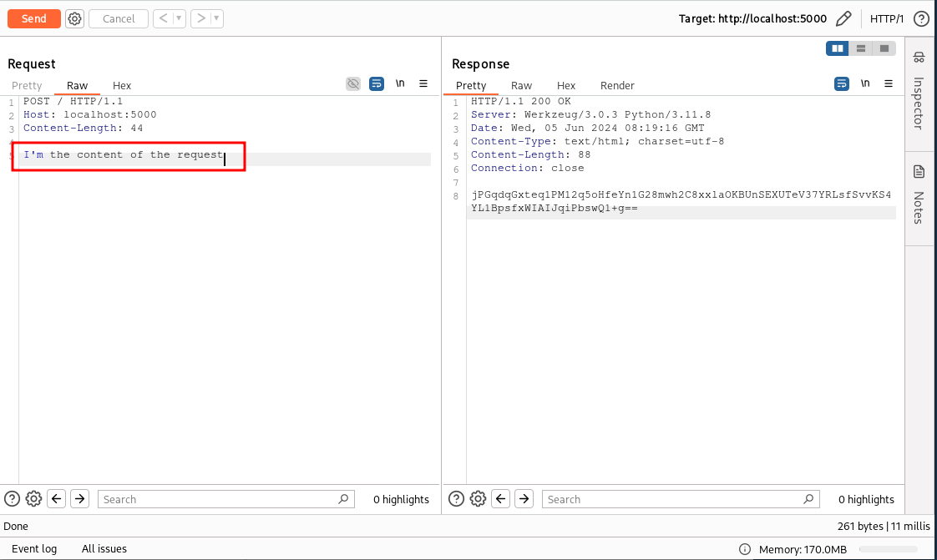Expand the forward history dropdown arrow

(216, 18)
